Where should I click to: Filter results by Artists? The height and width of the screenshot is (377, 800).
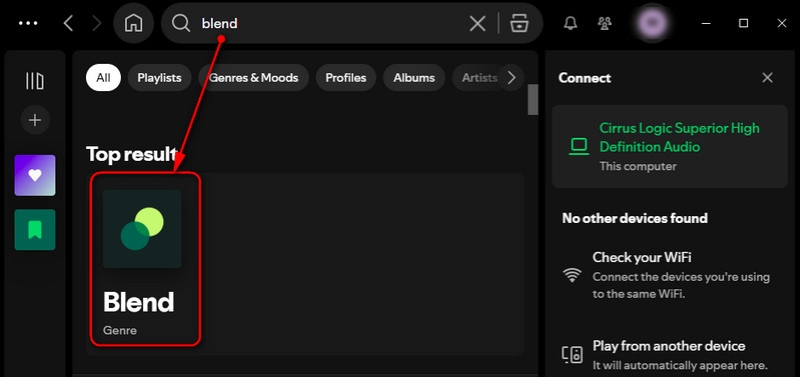tap(479, 78)
